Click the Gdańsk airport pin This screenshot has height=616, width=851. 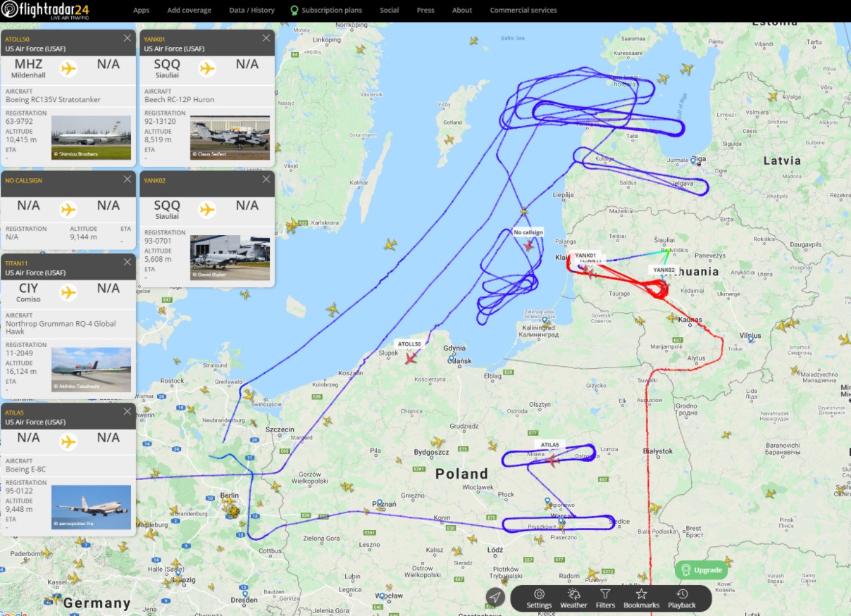click(x=452, y=358)
